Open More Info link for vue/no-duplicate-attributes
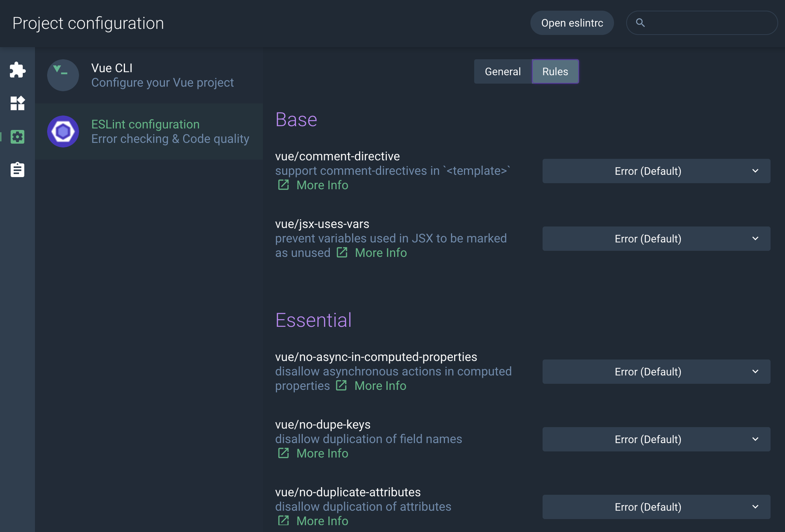 [322, 521]
